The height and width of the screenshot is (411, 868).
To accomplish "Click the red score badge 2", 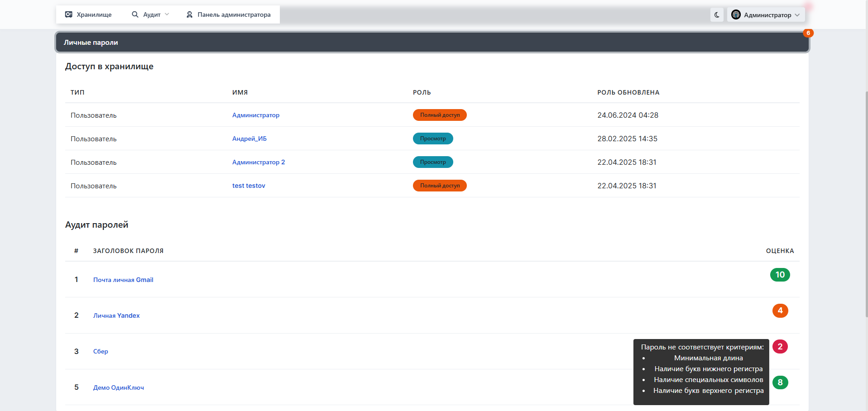I will [x=780, y=347].
